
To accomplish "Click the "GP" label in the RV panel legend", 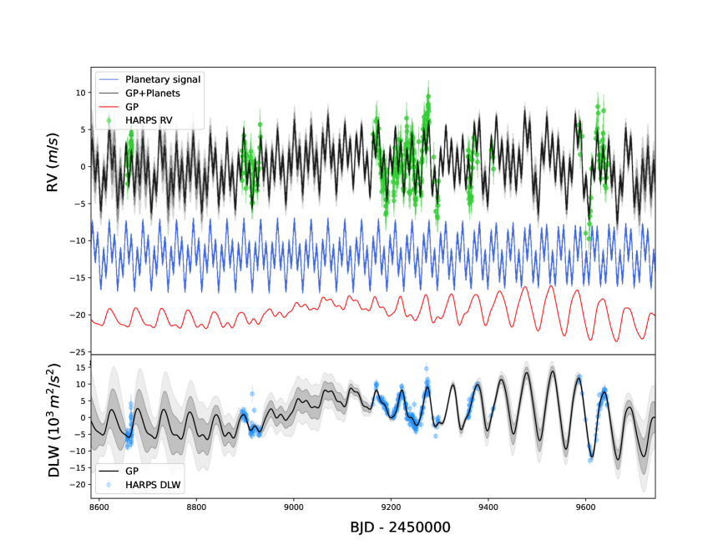I will tap(132, 107).
